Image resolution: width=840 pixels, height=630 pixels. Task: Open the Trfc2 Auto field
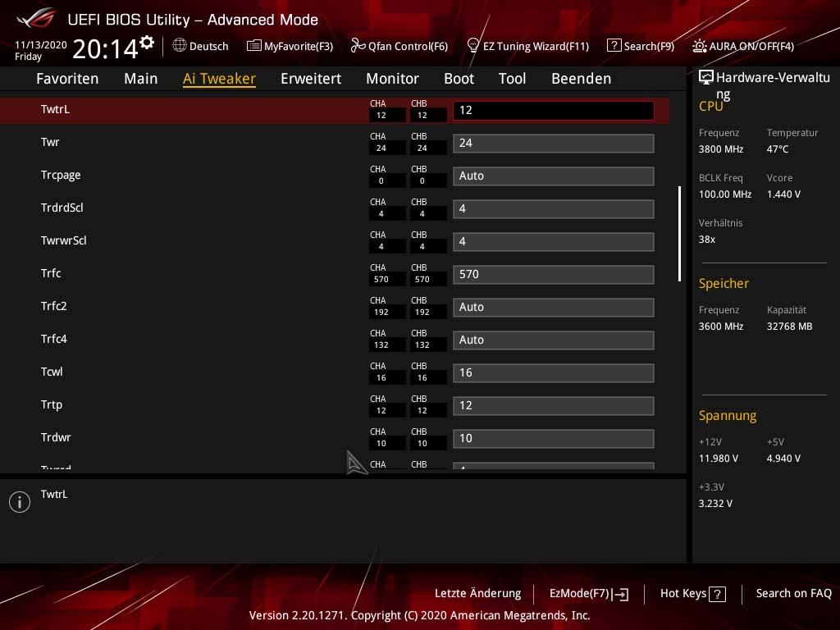click(x=554, y=308)
